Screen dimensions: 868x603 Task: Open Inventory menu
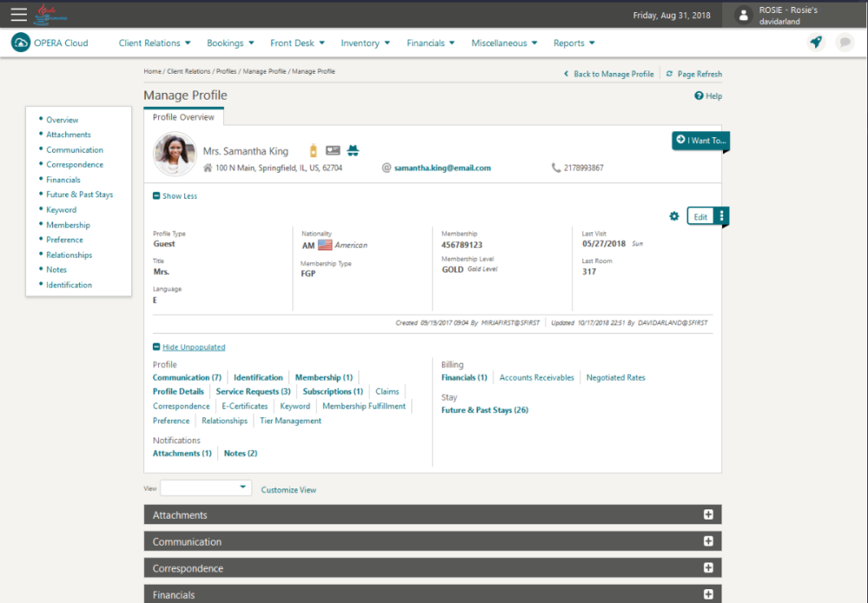(365, 43)
